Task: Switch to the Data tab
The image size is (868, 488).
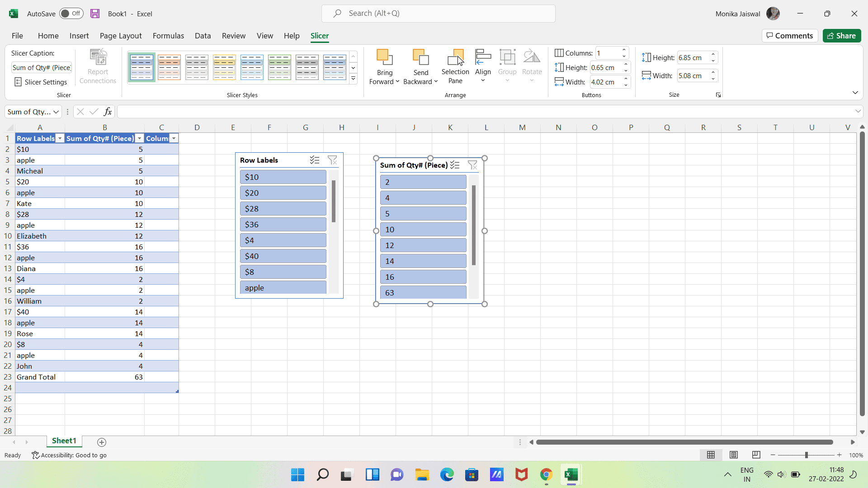Action: tap(203, 36)
